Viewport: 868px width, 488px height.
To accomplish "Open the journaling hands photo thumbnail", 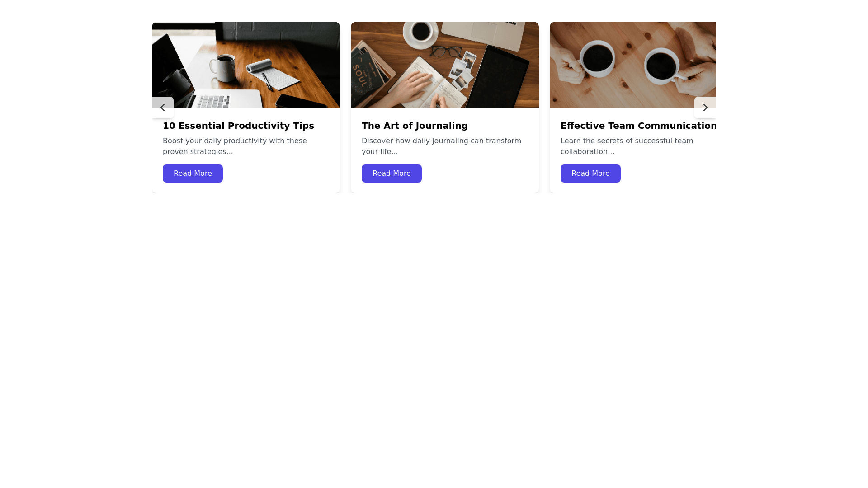I will (445, 65).
